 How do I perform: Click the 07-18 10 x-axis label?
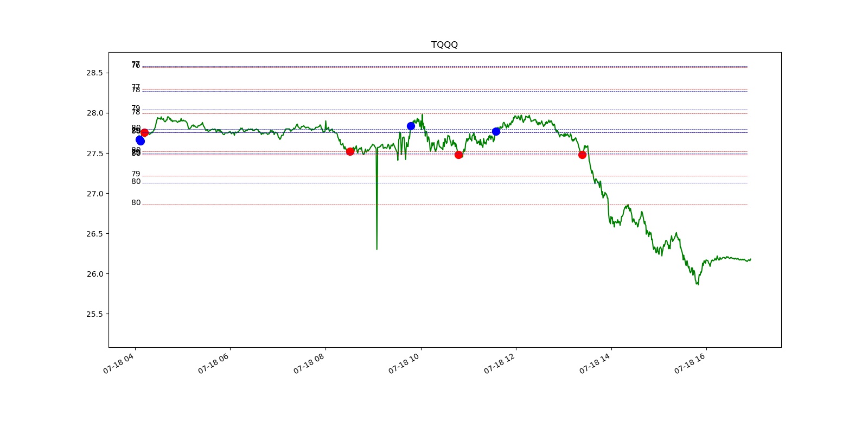click(404, 363)
